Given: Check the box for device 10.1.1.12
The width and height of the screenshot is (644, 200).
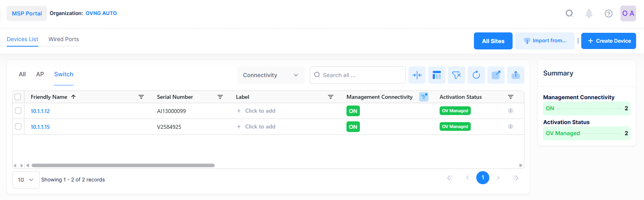Looking at the screenshot, I should point(18,111).
